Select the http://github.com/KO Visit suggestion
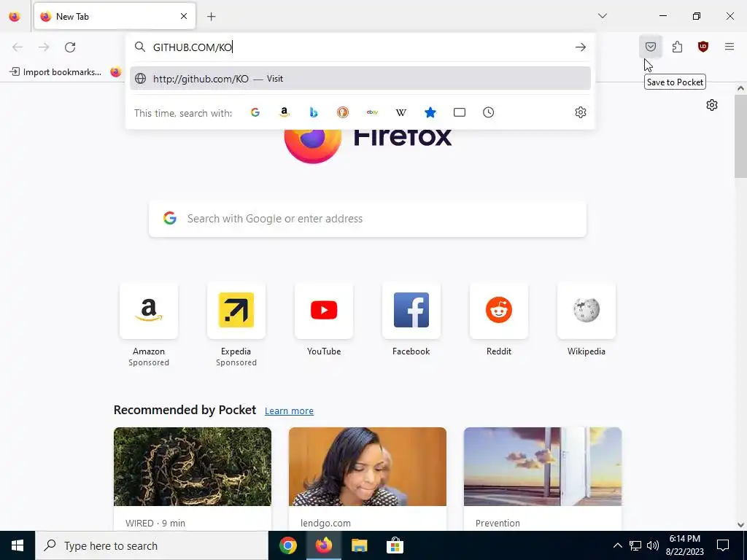 (x=360, y=79)
